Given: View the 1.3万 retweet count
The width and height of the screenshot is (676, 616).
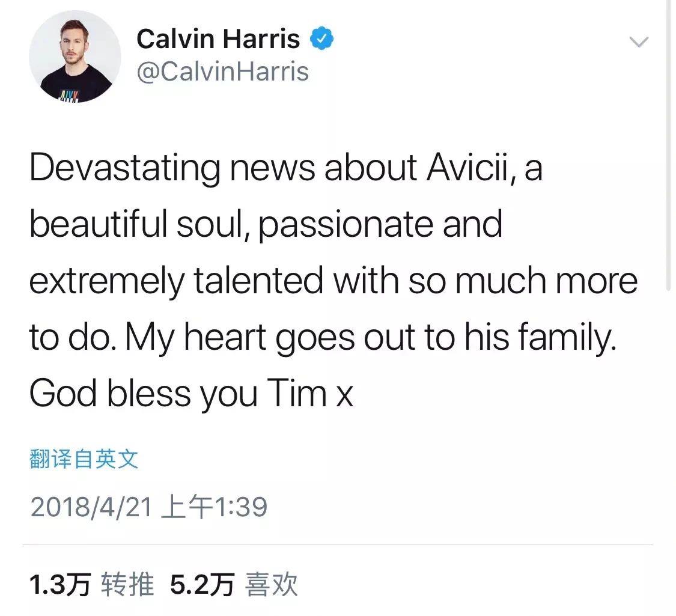Looking at the screenshot, I should click(60, 585).
